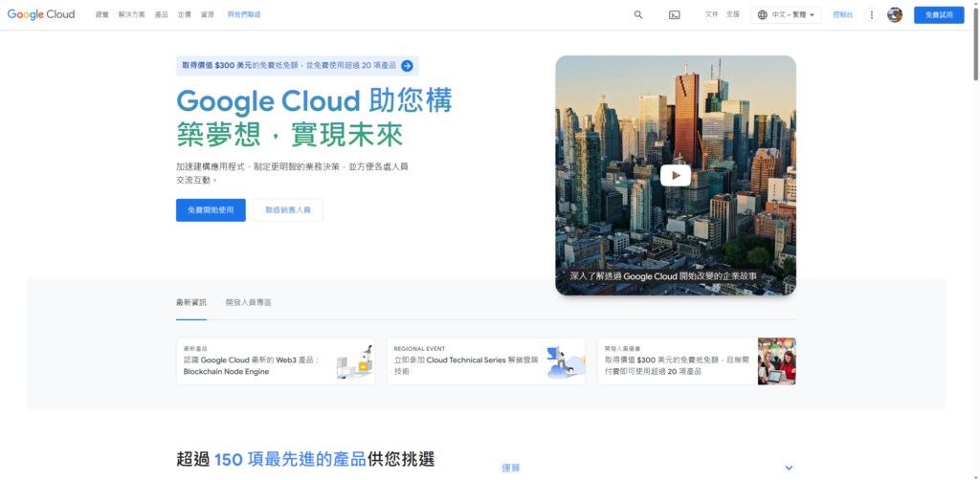
Task: Click the Google Cloud logo
Action: point(41,14)
